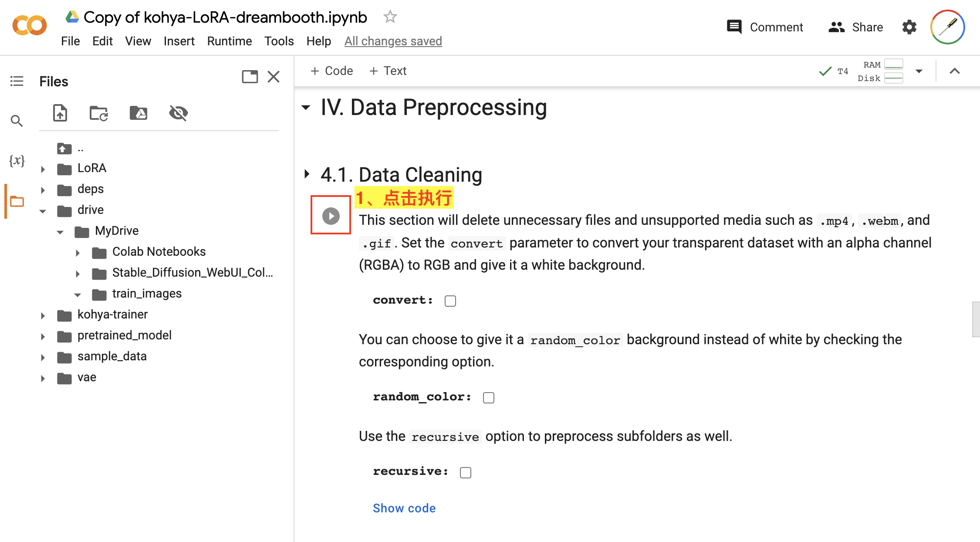
Task: Click the Show code link
Action: [x=404, y=508]
